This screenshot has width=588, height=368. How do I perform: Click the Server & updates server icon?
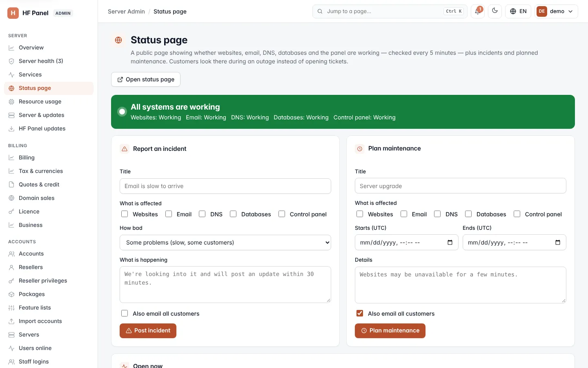(11, 115)
